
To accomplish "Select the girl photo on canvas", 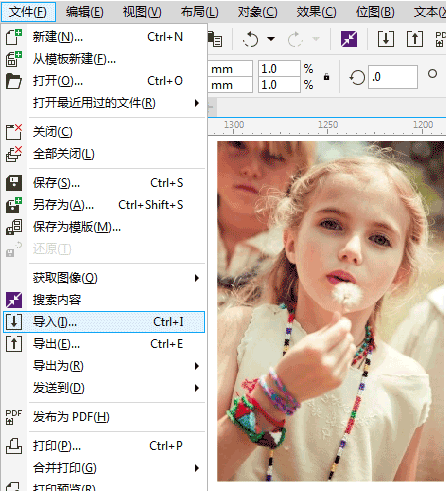I will tap(330, 311).
